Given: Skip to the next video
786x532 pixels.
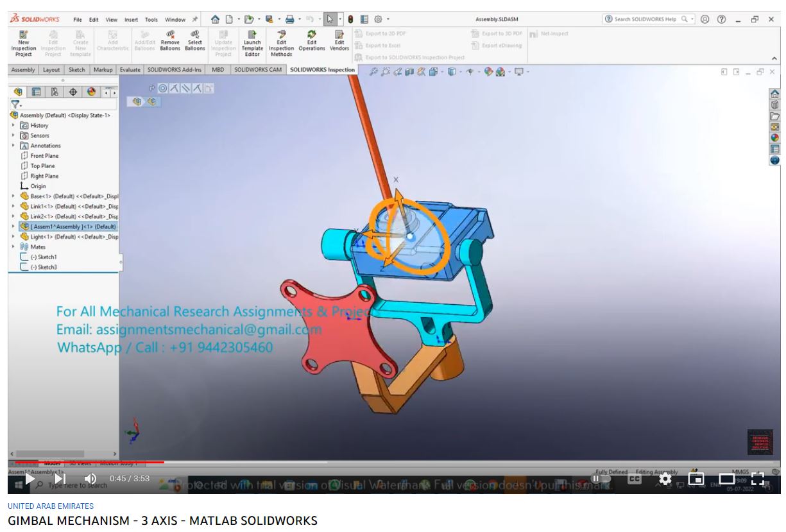Looking at the screenshot, I should (x=60, y=479).
